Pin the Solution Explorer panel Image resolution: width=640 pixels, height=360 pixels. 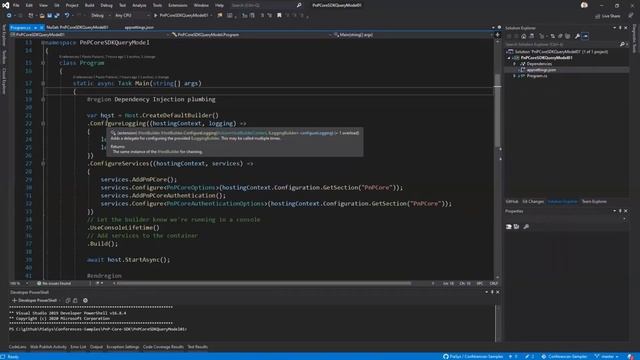[x=620, y=28]
